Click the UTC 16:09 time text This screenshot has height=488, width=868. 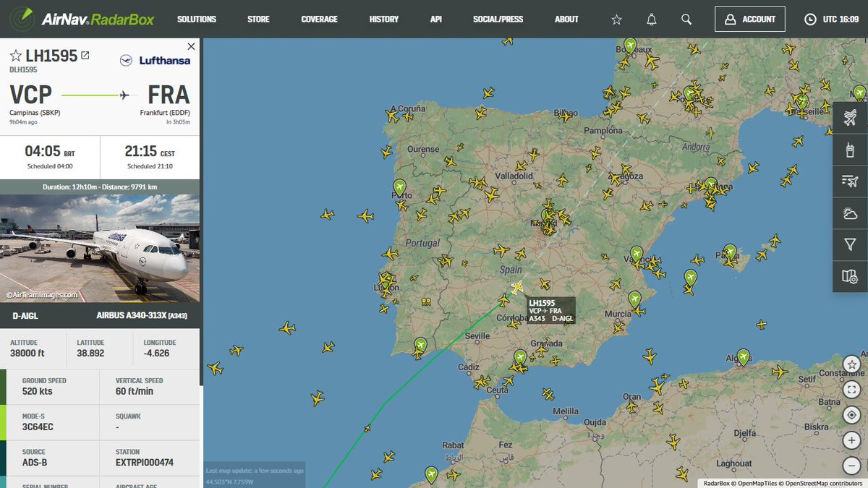[x=839, y=20]
